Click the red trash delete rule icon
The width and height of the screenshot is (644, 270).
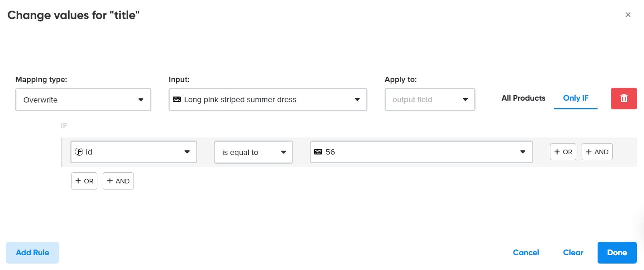click(623, 99)
